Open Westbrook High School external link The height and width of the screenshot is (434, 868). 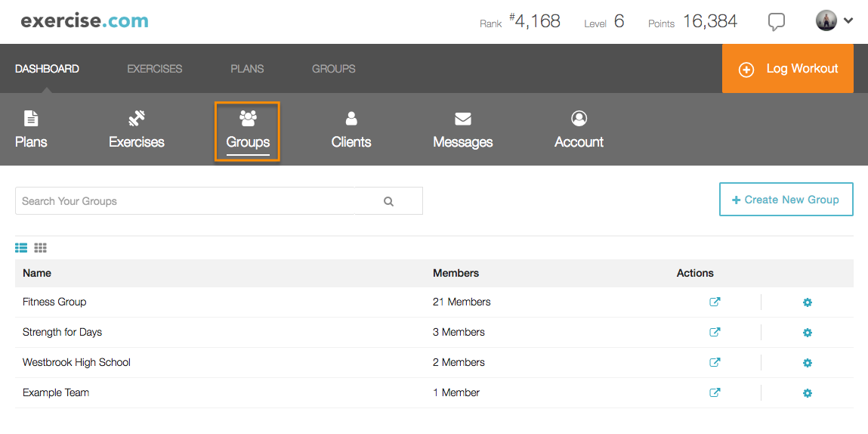pyautogui.click(x=715, y=362)
